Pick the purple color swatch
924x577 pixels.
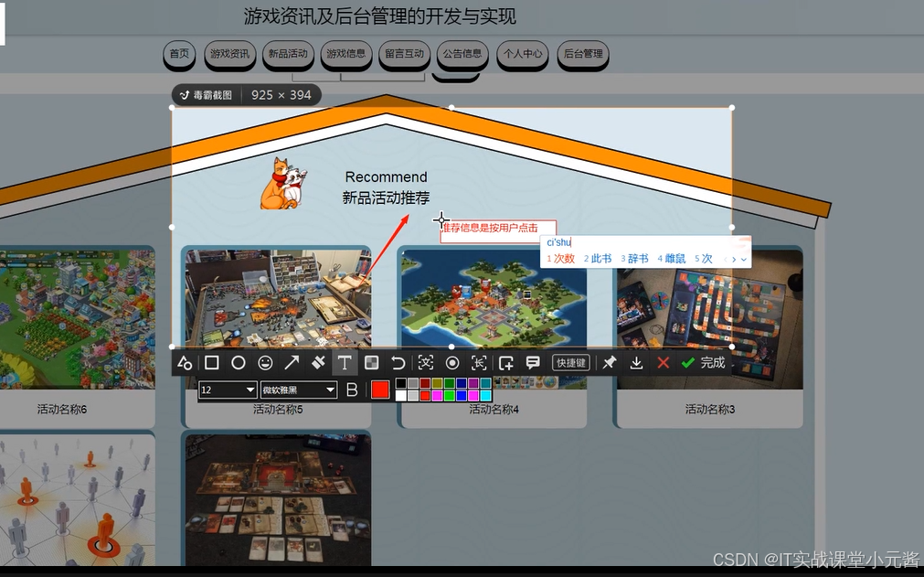point(473,384)
